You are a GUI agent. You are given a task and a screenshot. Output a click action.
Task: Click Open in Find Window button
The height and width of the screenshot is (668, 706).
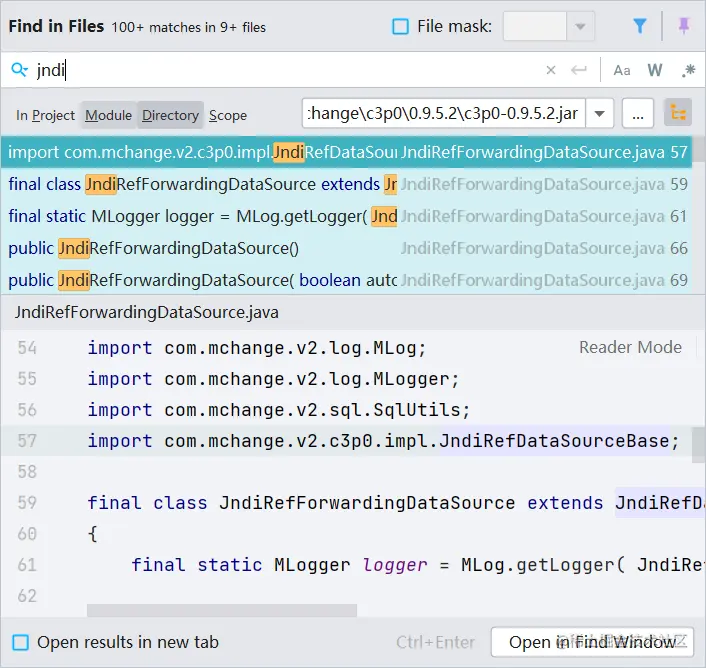coord(592,642)
